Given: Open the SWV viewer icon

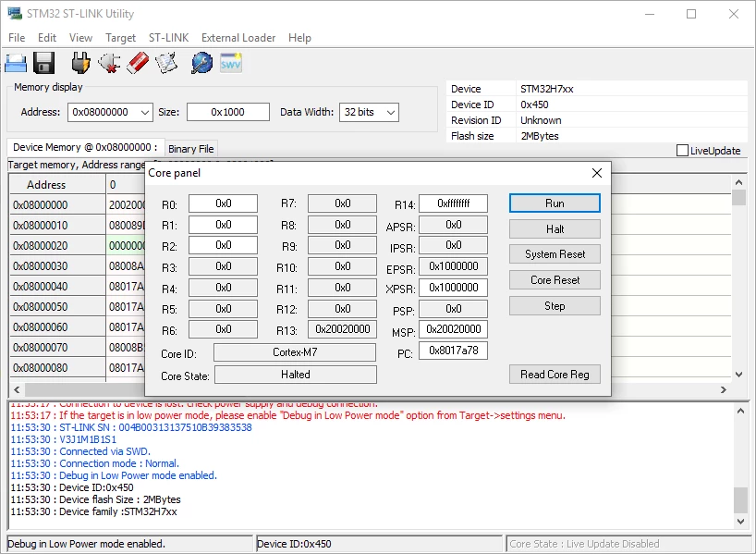Looking at the screenshot, I should click(230, 63).
